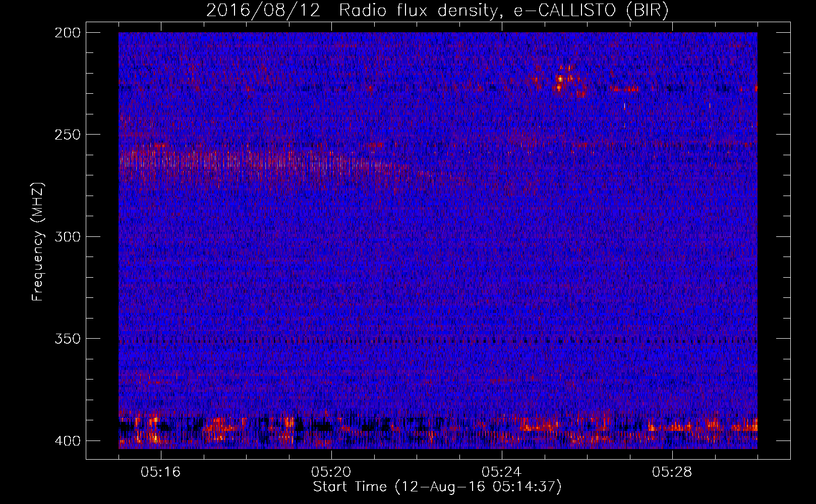This screenshot has height=504, width=816.
Task: Click the 05:28 time tick label
Action: click(x=672, y=472)
